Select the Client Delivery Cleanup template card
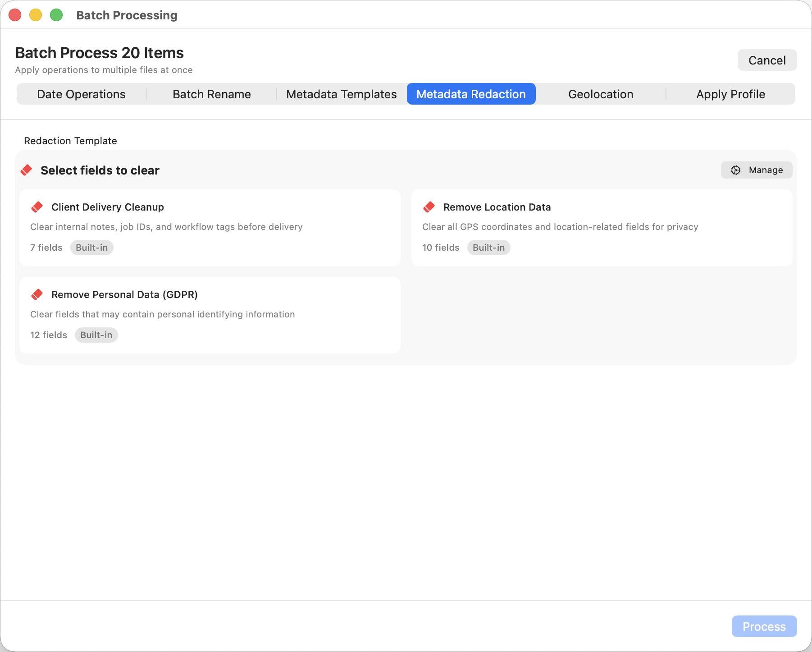Screen dimensions: 812x652 click(x=210, y=227)
